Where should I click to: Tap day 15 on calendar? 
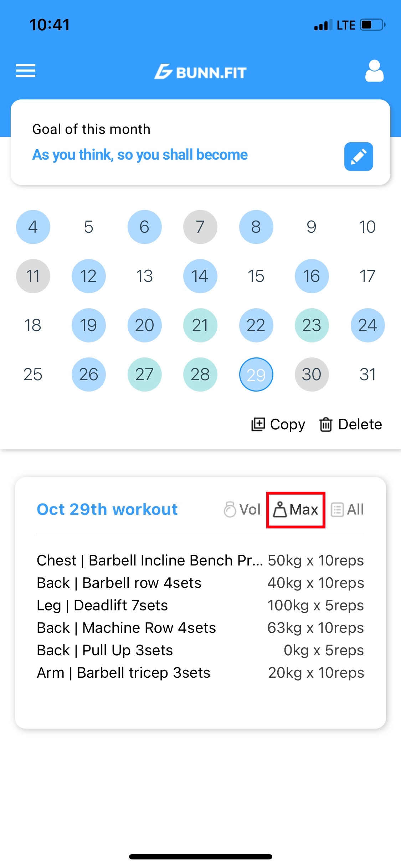click(x=256, y=276)
